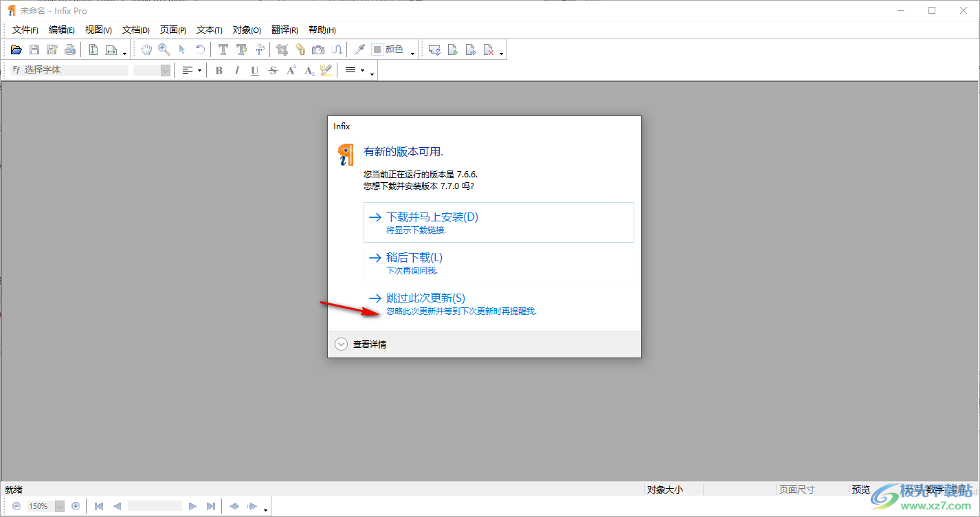Click the Save floppy disk icon

(x=34, y=49)
